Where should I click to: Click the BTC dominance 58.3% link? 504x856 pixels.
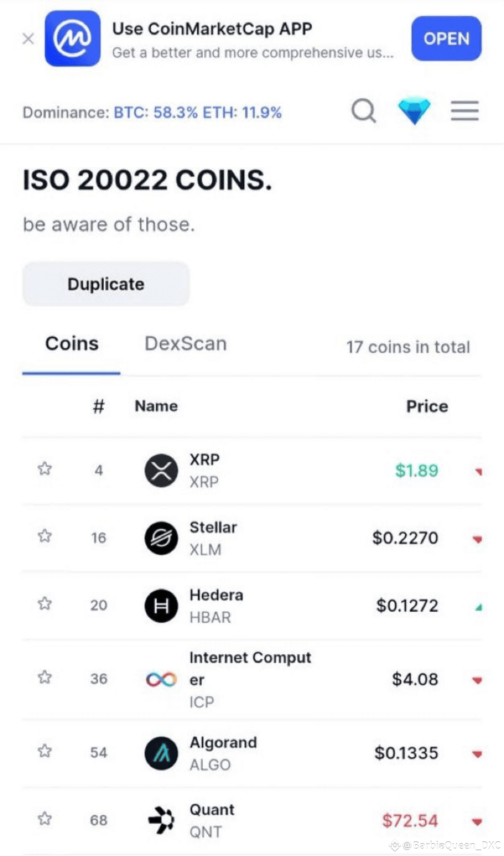point(155,112)
